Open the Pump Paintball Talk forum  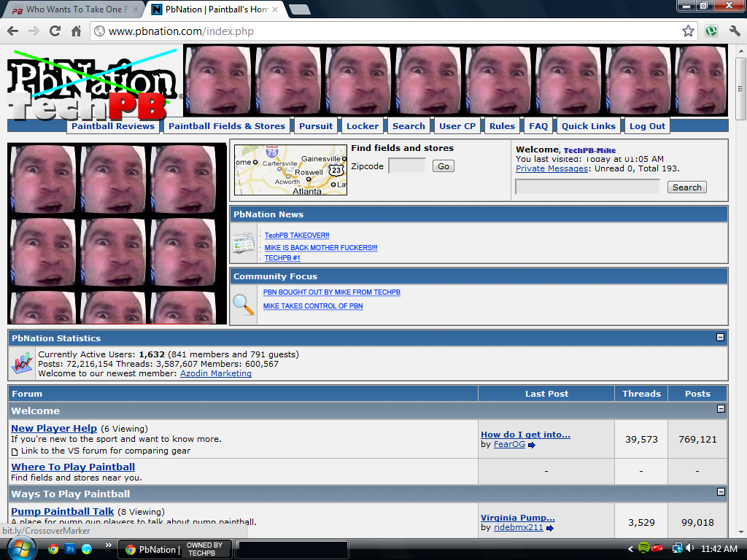(63, 511)
